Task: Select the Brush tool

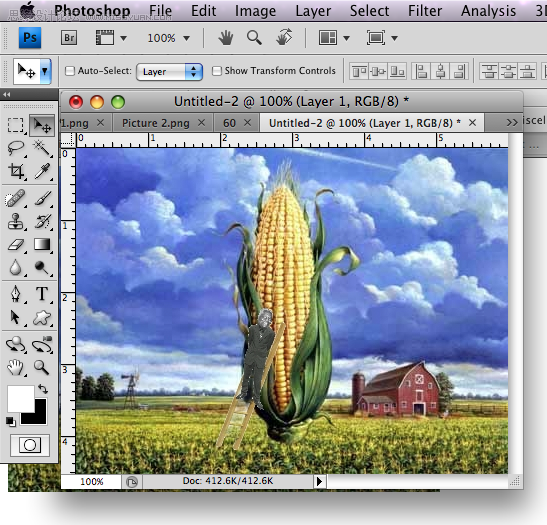Action: (x=42, y=199)
